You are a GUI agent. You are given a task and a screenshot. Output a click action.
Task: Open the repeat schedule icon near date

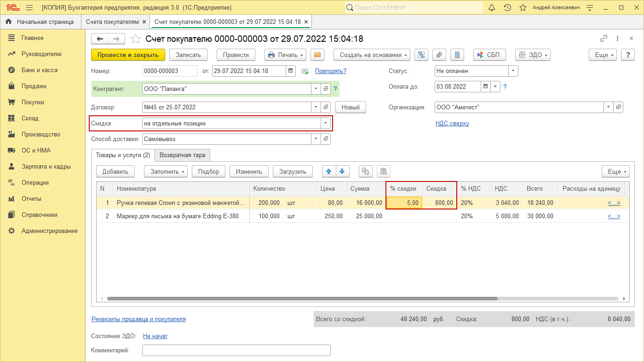(x=305, y=71)
